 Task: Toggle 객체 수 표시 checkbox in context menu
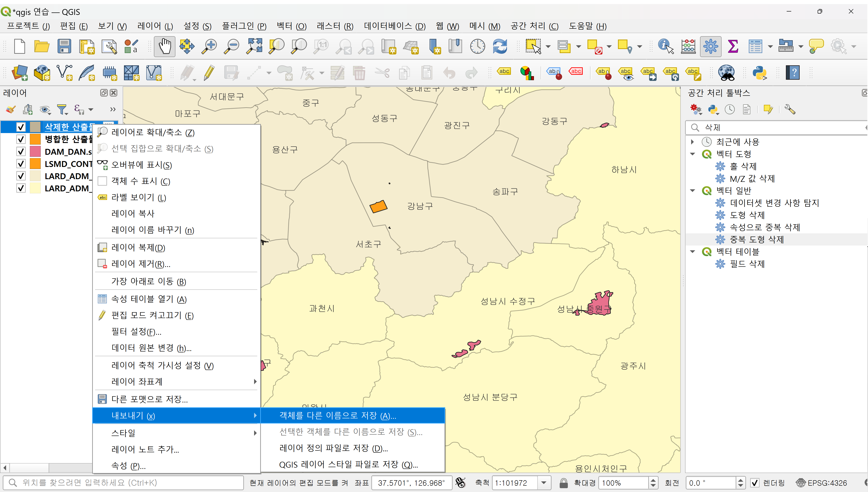pyautogui.click(x=102, y=181)
